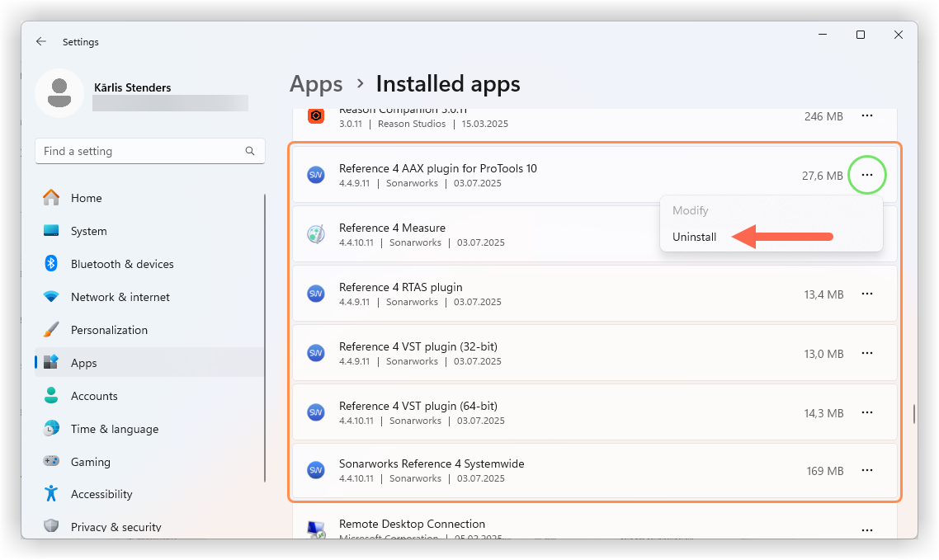Select the Sonarworks Reference 4 Systemwide title
Viewport: 939px width, 560px height.
point(432,464)
